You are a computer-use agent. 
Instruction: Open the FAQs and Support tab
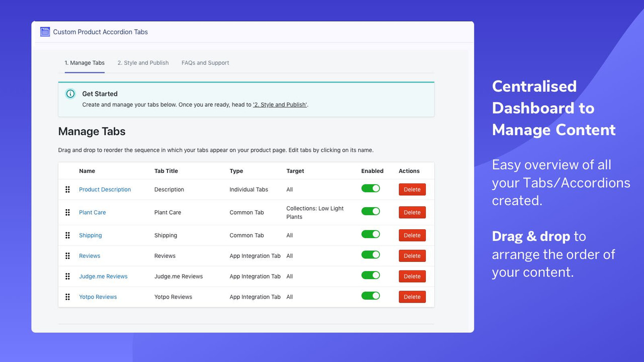point(205,62)
